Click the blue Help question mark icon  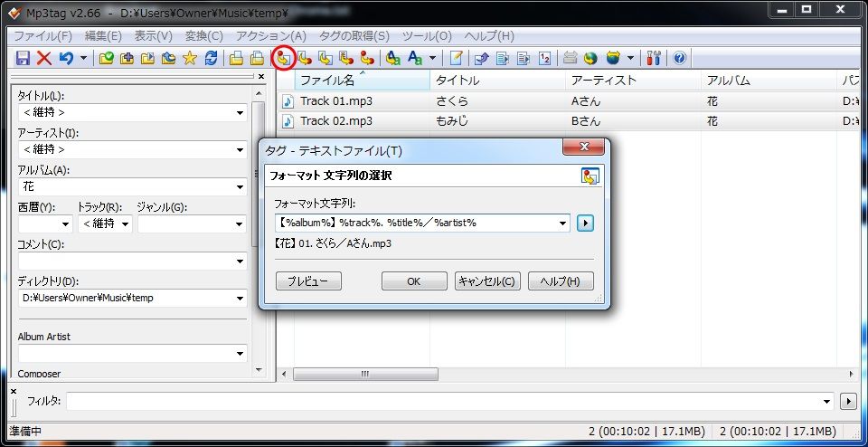[x=680, y=58]
